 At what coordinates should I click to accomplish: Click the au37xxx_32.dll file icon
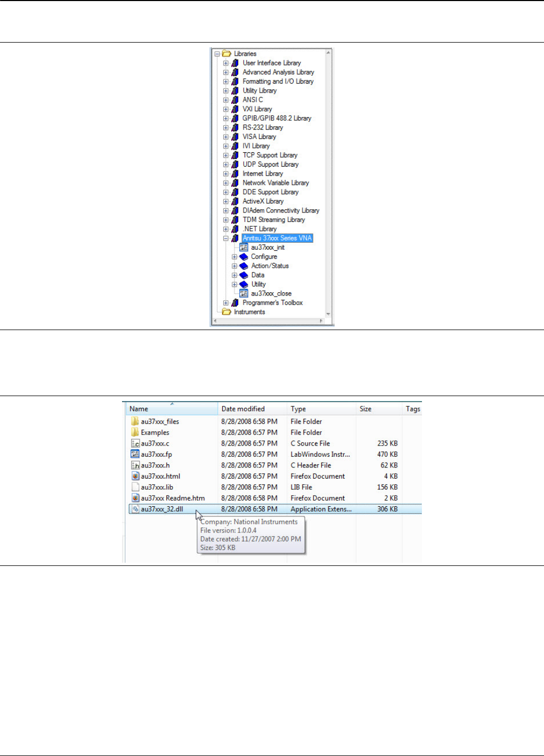click(x=135, y=509)
